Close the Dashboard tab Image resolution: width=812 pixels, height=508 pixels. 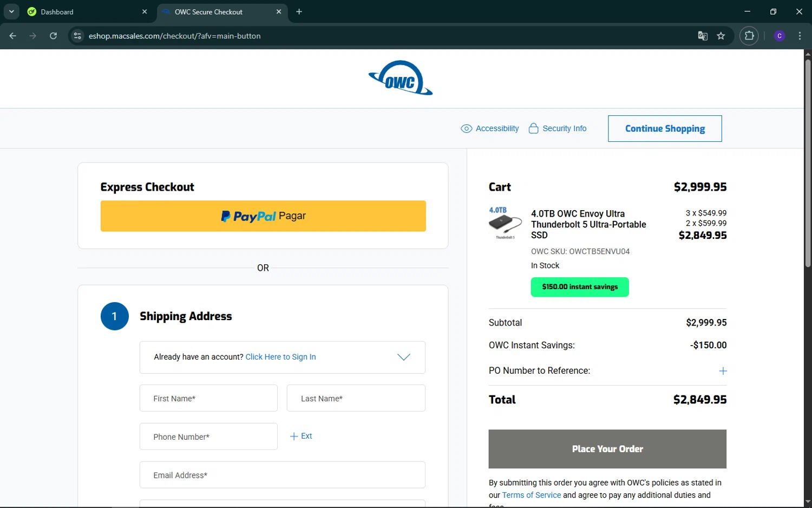tap(145, 11)
